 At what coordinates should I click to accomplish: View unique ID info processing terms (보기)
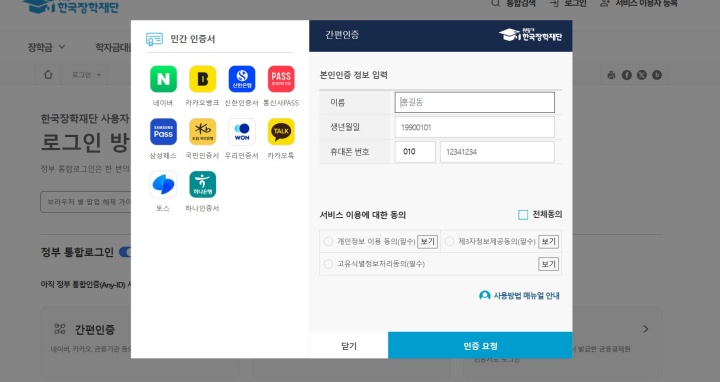click(549, 264)
